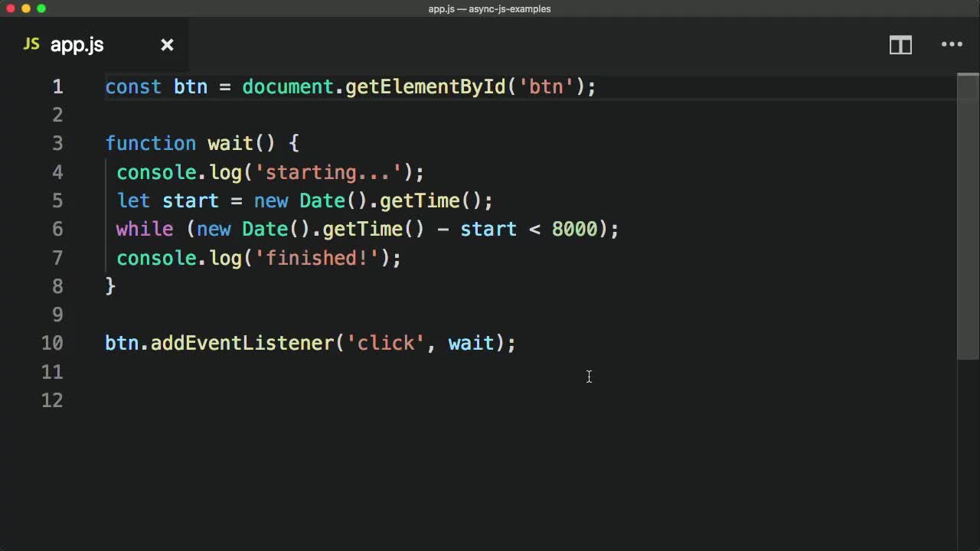
Task: Click the window title async-js-examples
Action: [511, 8]
